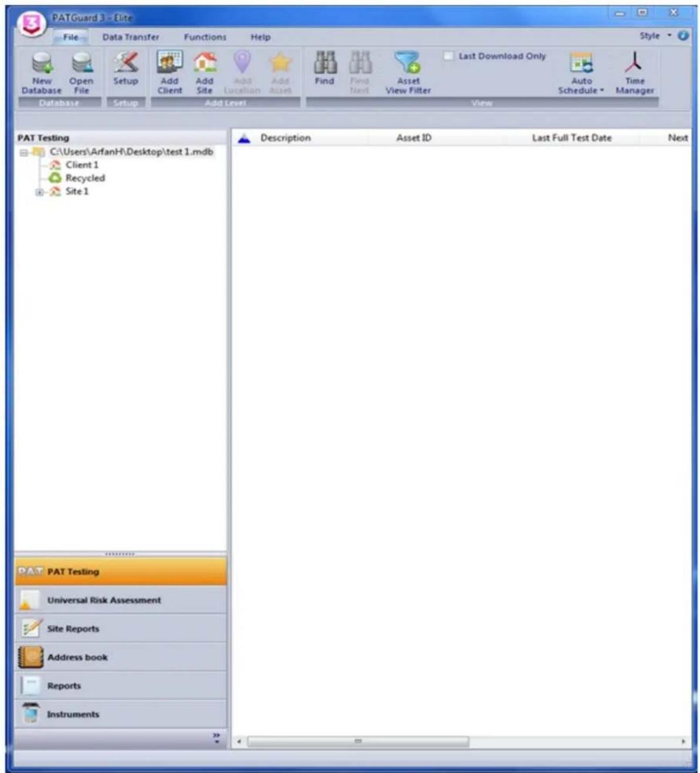
Task: Open the Reports section
Action: tap(120, 685)
